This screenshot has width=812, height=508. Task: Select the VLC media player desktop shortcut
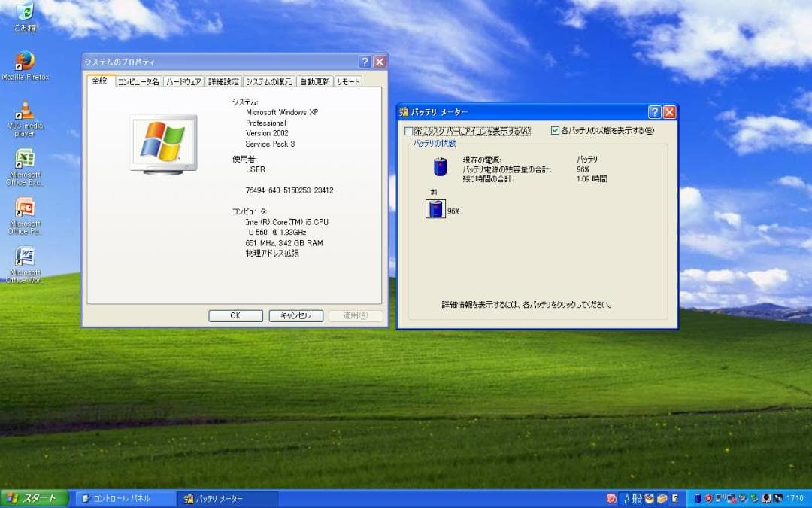pyautogui.click(x=25, y=119)
